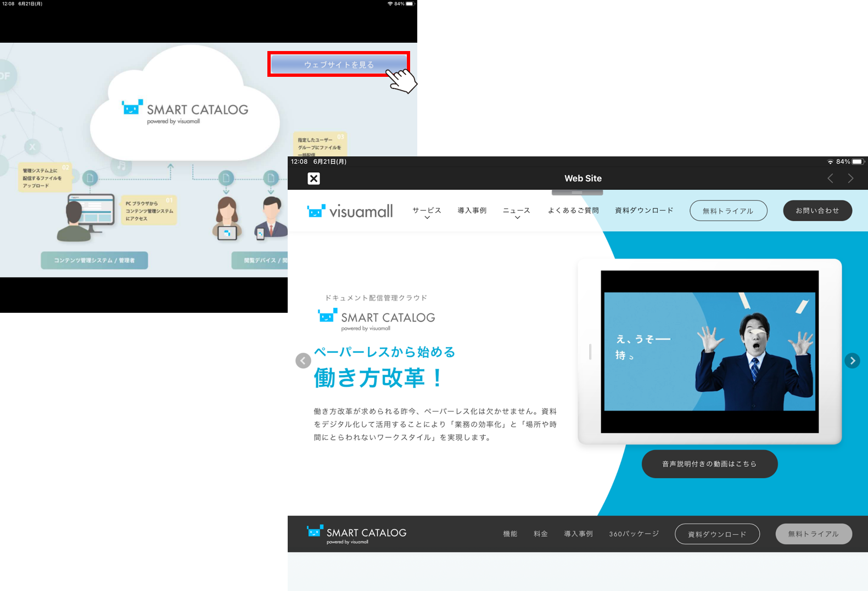Open よくあるご質問 page
Screen dimensions: 868x591
click(573, 211)
